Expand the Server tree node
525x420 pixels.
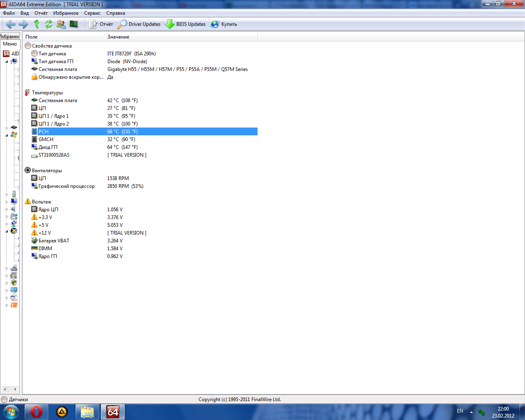click(7, 194)
